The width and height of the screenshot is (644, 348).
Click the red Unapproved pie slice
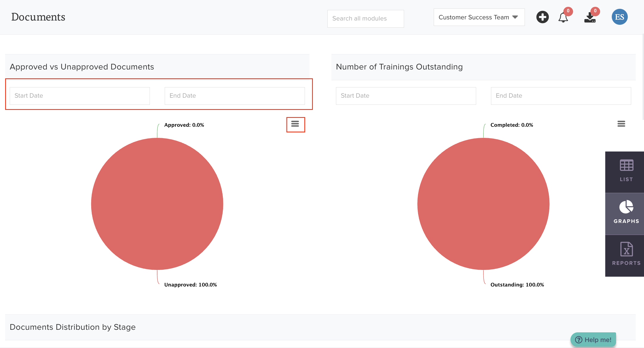tap(157, 204)
